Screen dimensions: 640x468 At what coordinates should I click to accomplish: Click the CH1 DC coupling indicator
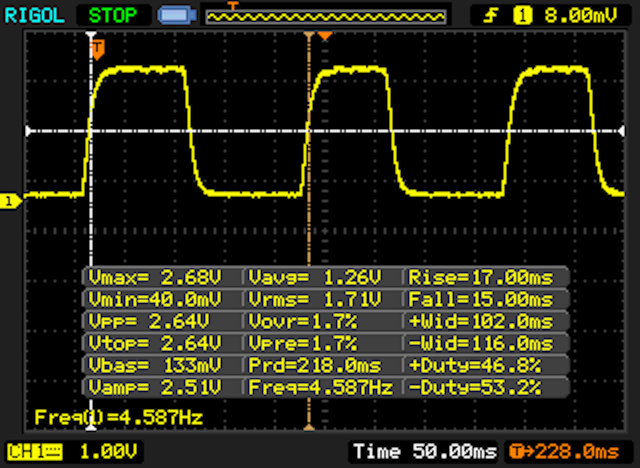pos(35,452)
